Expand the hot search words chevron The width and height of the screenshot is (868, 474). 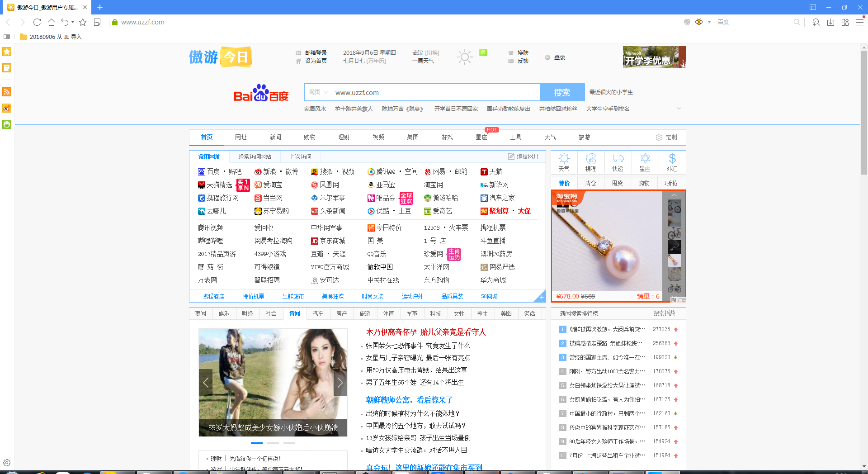coord(679,109)
